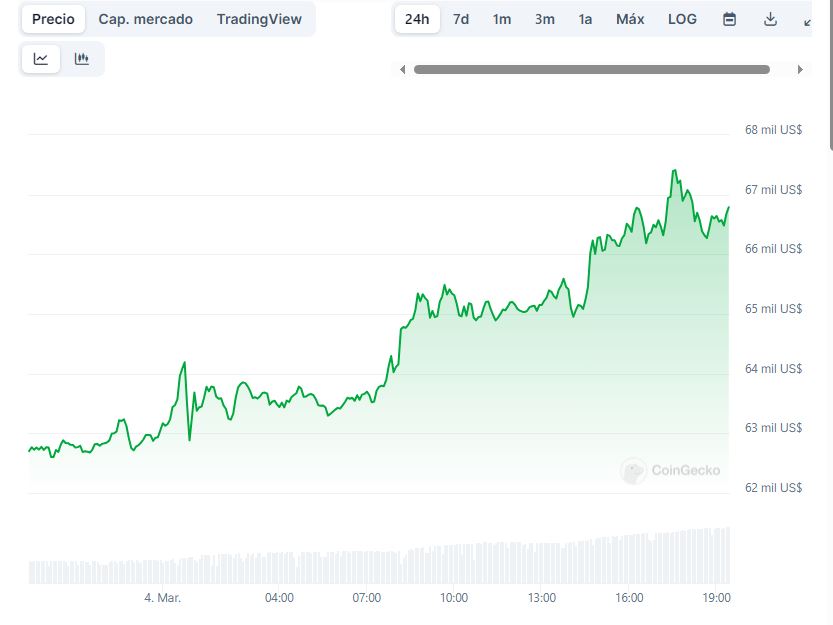Screen dimensions: 833x625
Task: Open the TradingView tab
Action: coord(259,19)
